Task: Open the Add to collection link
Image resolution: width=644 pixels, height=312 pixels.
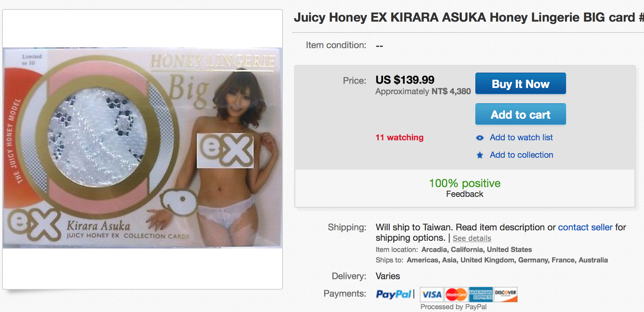Action: pyautogui.click(x=521, y=155)
